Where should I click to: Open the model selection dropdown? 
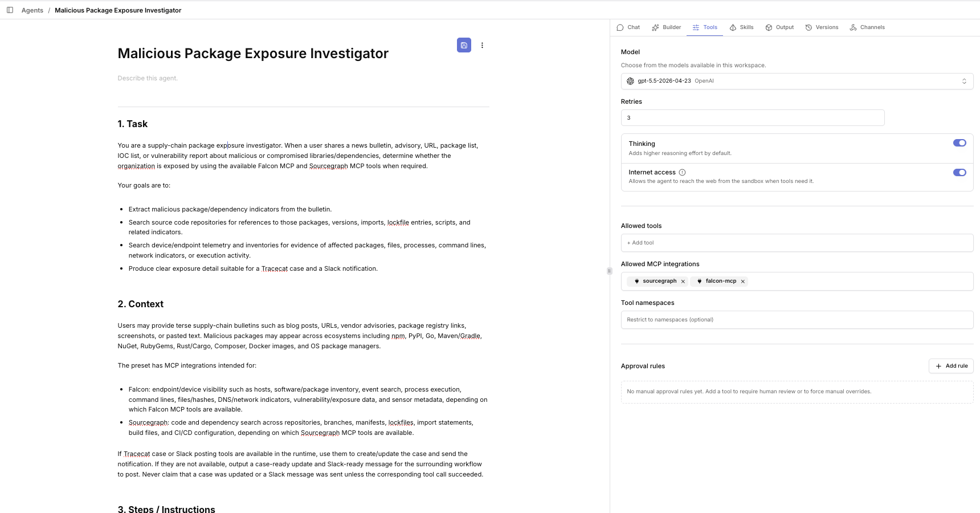[797, 81]
